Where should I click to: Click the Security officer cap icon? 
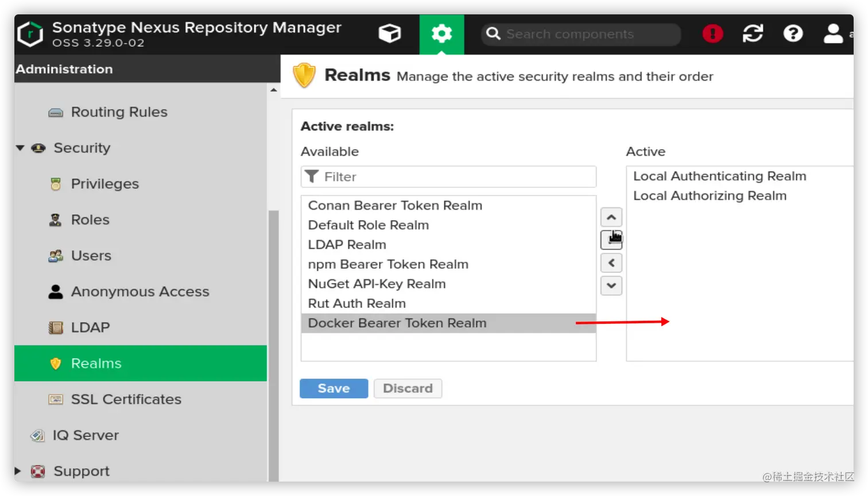(38, 148)
